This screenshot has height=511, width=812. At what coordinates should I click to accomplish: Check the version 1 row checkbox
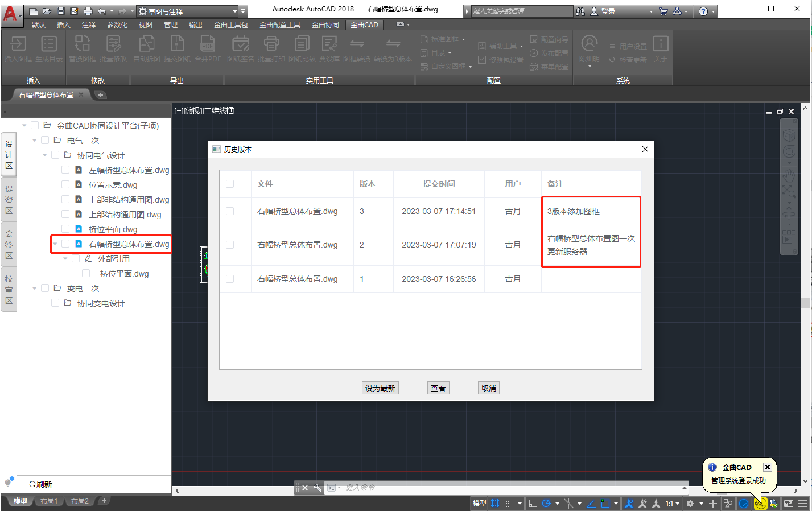(x=230, y=279)
